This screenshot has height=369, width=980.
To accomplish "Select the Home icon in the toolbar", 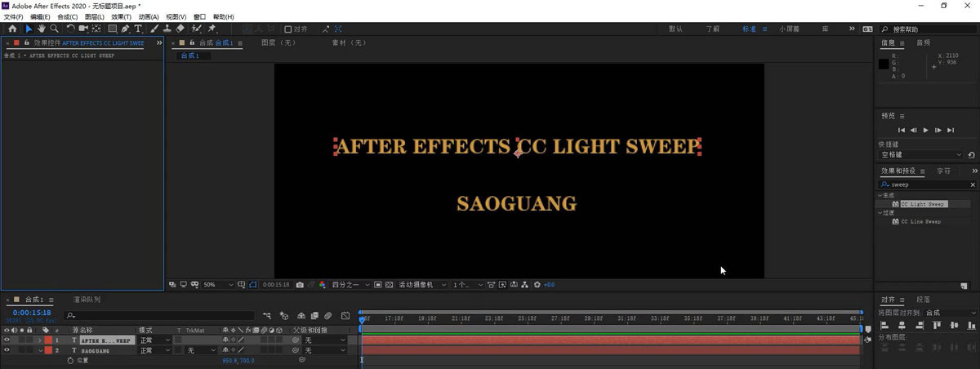I will pos(12,29).
